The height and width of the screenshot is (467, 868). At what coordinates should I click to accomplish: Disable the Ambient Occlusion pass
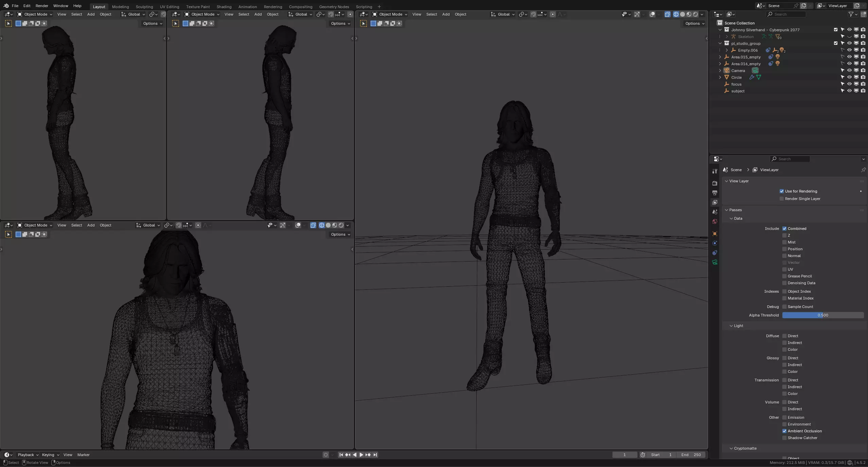[x=784, y=431]
